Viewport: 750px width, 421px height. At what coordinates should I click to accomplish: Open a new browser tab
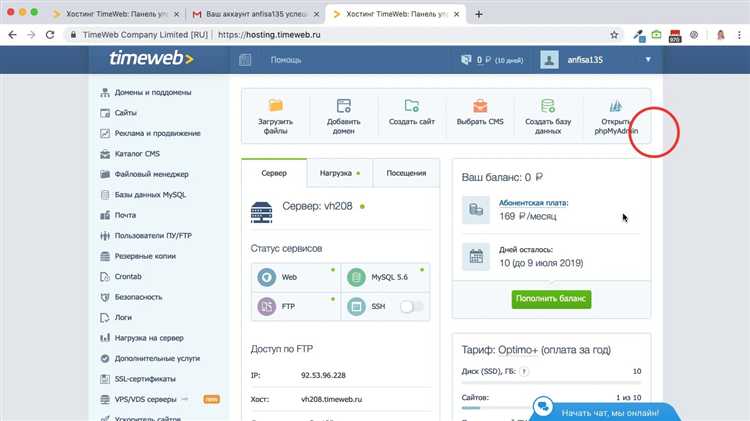[x=478, y=14]
